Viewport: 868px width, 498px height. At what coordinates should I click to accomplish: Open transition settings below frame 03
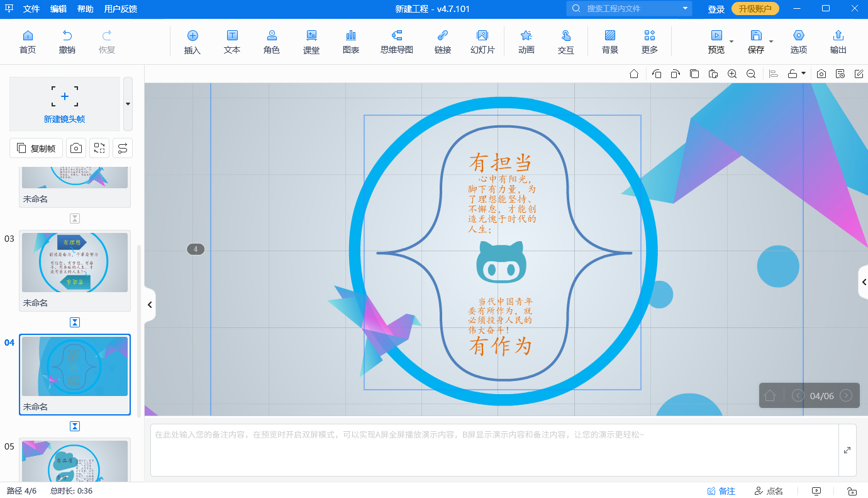pos(75,322)
